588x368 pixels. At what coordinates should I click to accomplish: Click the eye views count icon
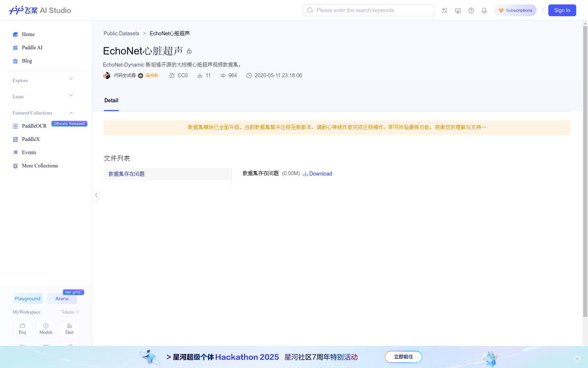[x=223, y=75]
